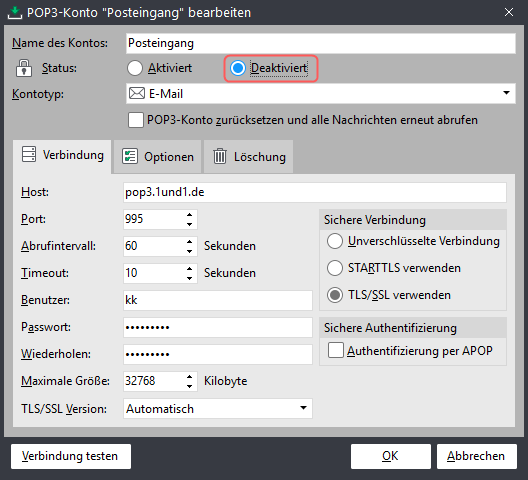Increase Maximale Größe with up arrow

point(190,377)
